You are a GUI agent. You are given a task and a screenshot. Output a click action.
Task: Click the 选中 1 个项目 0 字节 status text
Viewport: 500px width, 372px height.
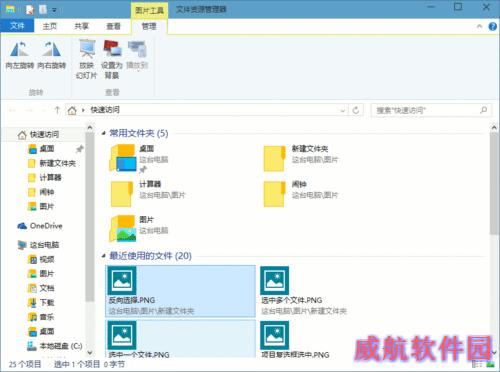[x=90, y=364]
